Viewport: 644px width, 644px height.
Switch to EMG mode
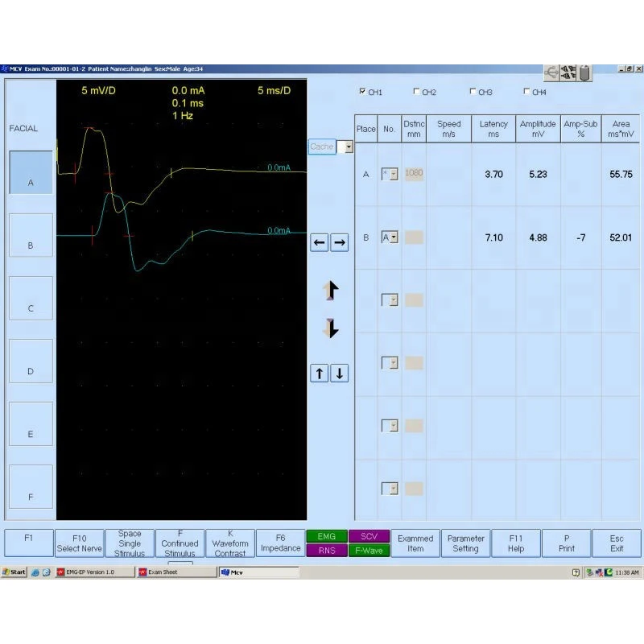327,536
